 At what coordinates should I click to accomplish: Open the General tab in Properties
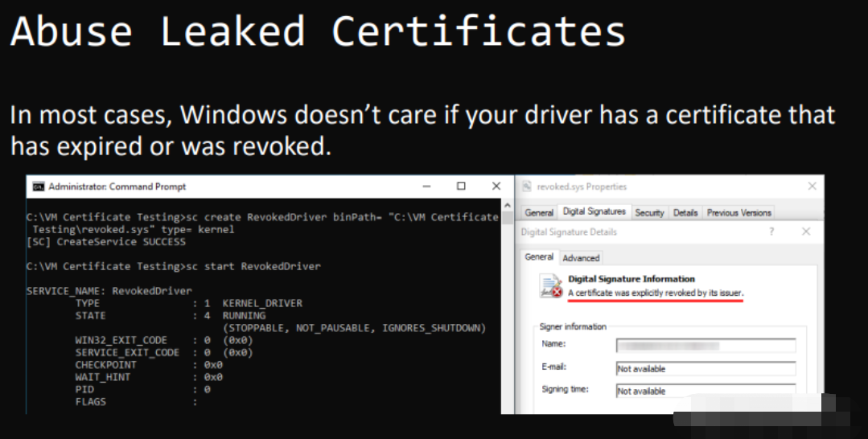pyautogui.click(x=539, y=212)
